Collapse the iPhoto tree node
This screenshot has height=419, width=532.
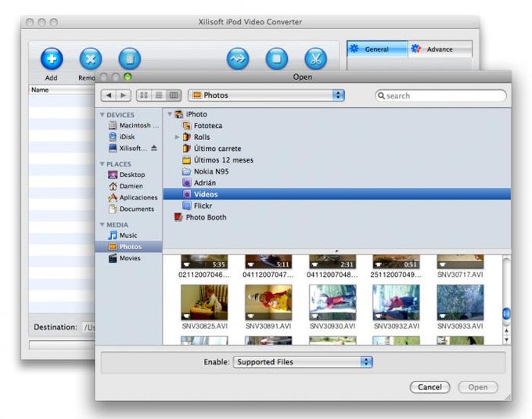(x=170, y=114)
